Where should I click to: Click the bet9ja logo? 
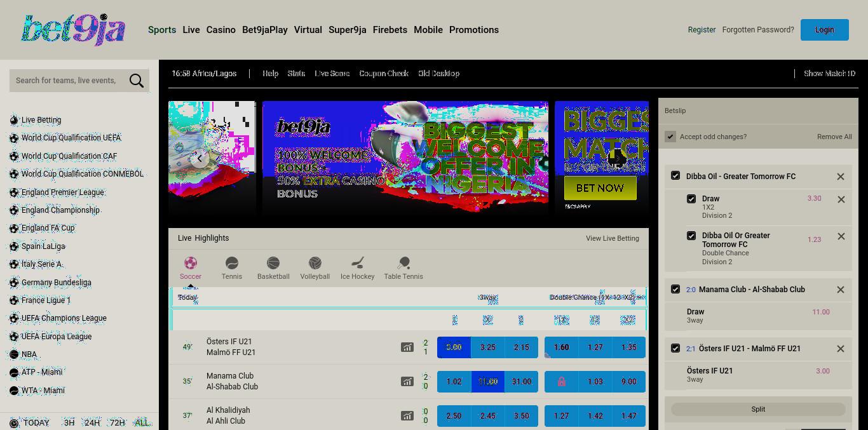74,30
